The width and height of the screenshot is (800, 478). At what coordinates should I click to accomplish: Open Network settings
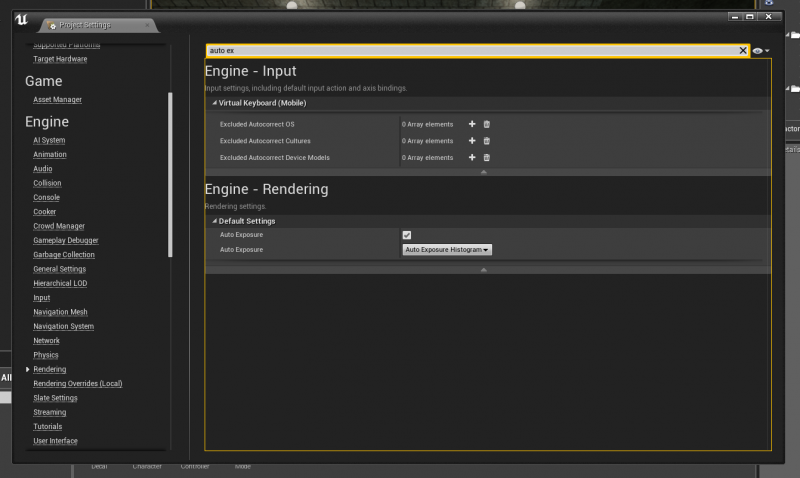pyautogui.click(x=46, y=340)
